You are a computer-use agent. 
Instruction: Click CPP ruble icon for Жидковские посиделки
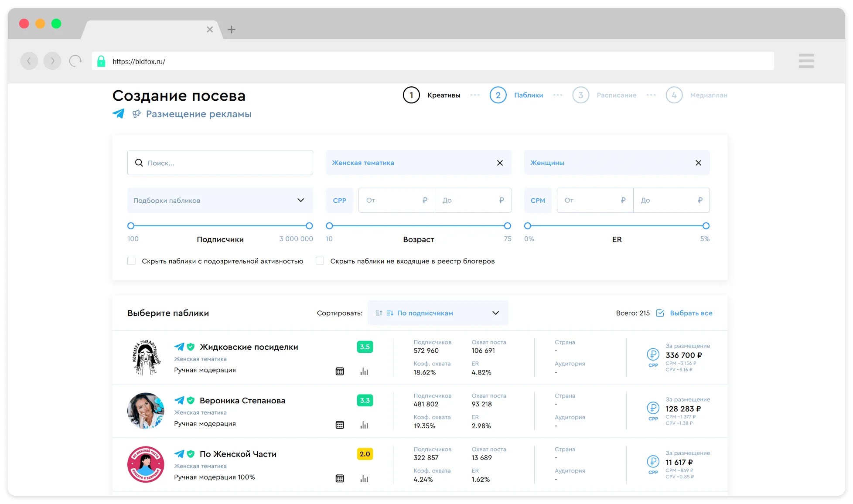[653, 354]
